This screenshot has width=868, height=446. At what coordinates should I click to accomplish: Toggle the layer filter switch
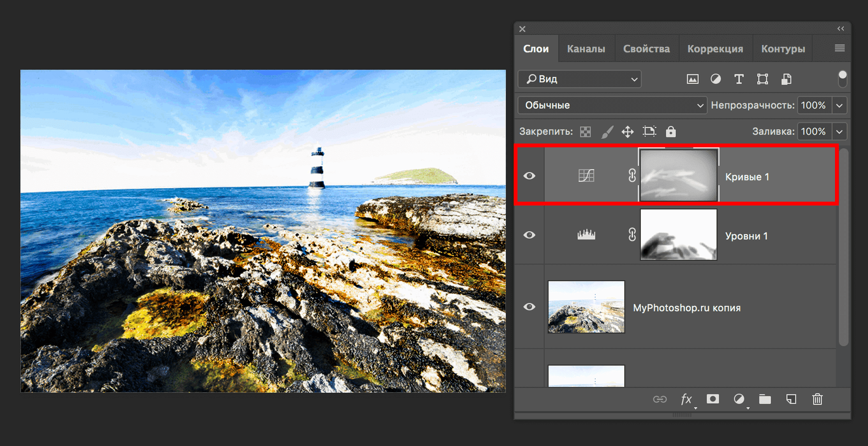point(842,79)
